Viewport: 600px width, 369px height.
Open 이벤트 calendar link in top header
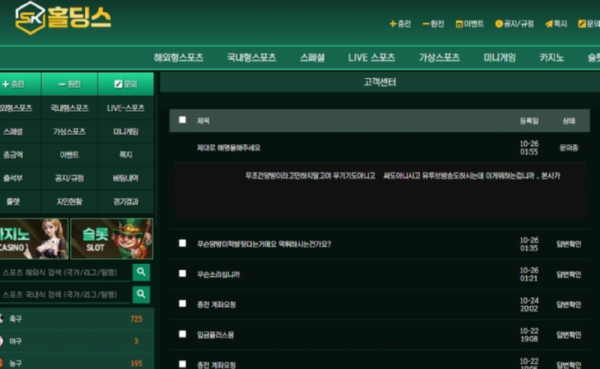pos(470,24)
